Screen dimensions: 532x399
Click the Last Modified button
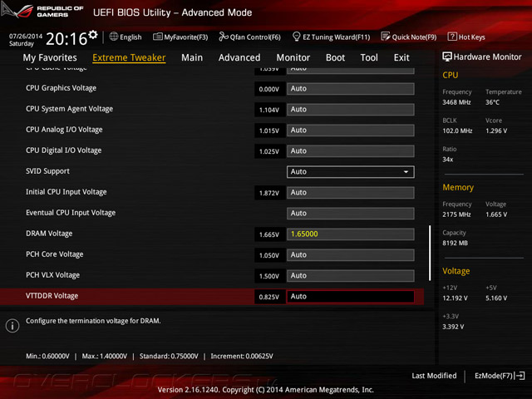[434, 376]
